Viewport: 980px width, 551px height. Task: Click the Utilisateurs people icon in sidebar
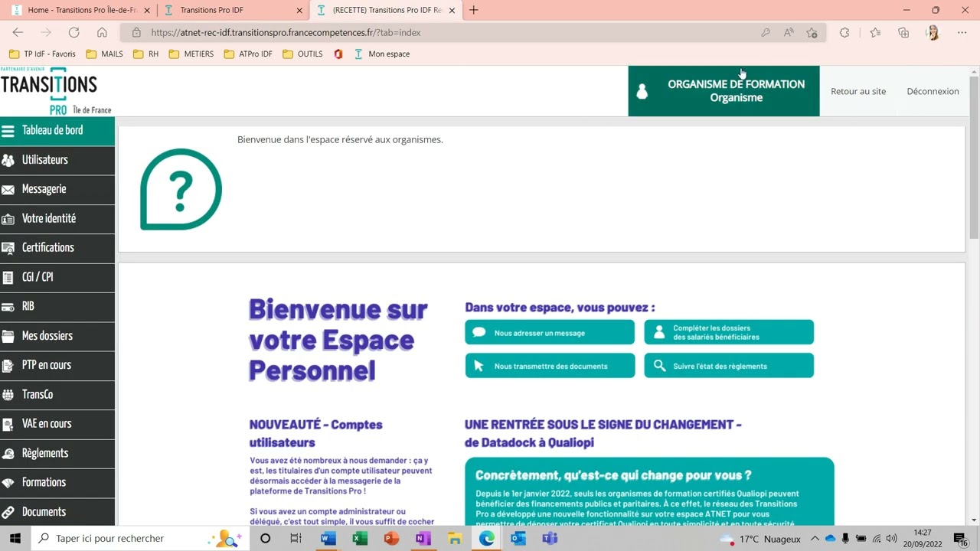[8, 160]
